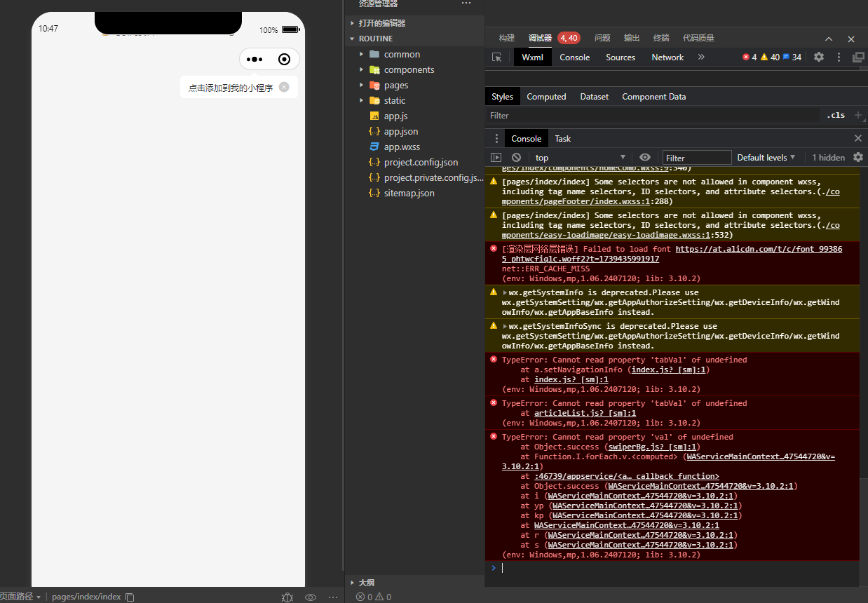
Task: Open the Default levels dropdown
Action: tap(766, 158)
